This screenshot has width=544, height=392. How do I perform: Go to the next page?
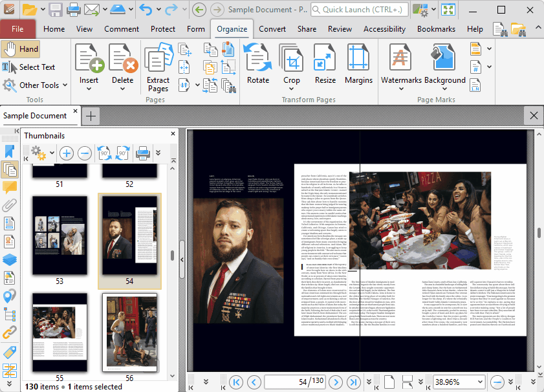point(336,382)
